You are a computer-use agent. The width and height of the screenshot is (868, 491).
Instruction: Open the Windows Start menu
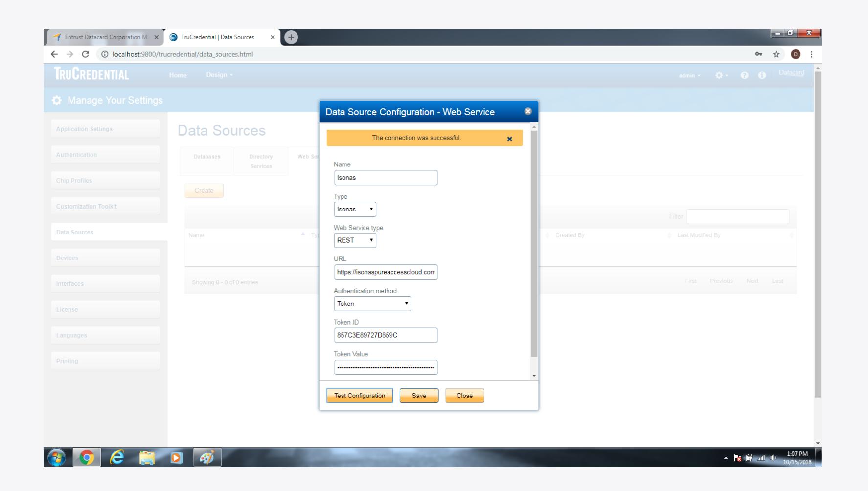click(57, 458)
